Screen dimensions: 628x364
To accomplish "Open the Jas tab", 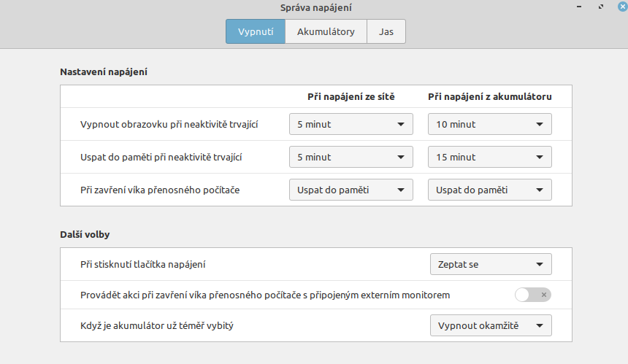I will coord(386,31).
